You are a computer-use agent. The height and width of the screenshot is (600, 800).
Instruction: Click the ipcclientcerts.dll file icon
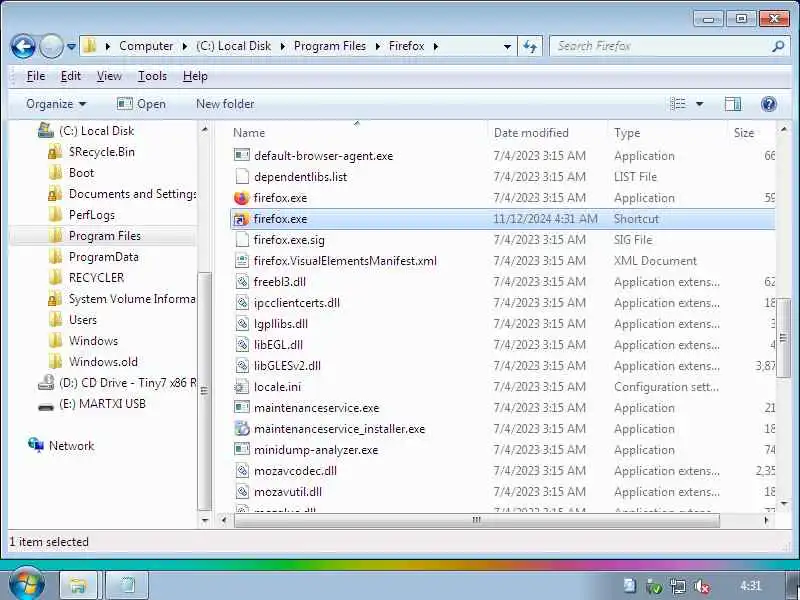241,303
